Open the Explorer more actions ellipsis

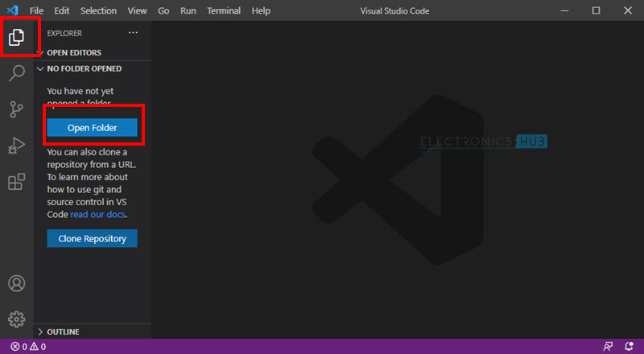pos(133,33)
